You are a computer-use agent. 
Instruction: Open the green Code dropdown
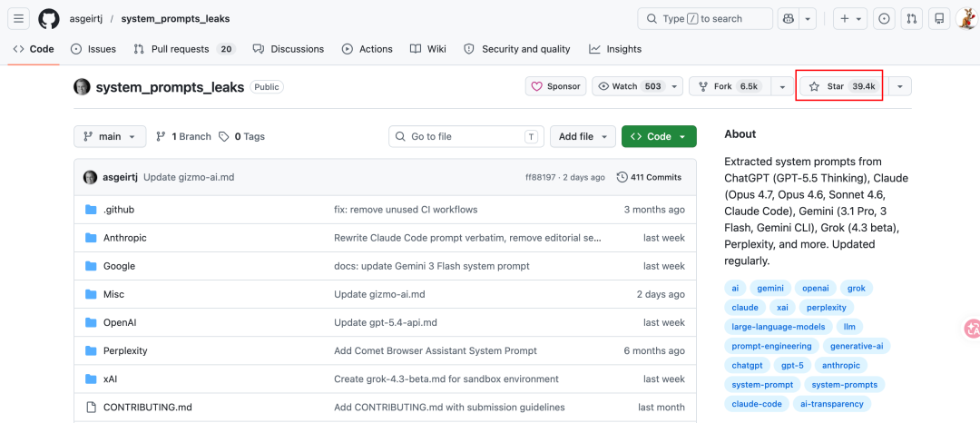[x=659, y=136]
